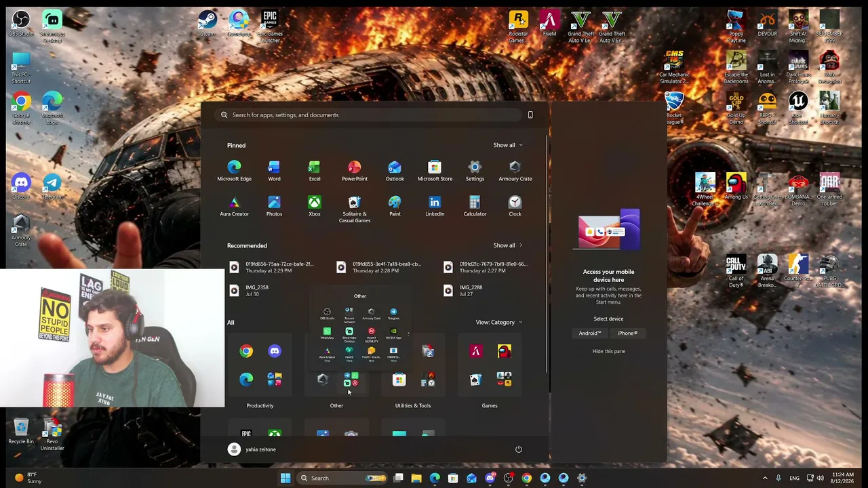Open WhatsApp in the Other folder popup

[x=327, y=333]
